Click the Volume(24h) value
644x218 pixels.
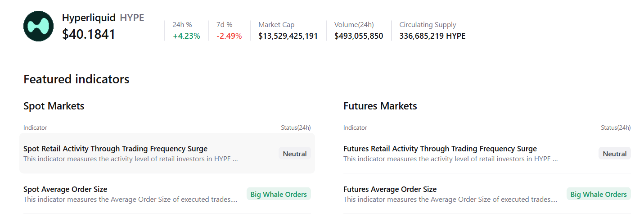[359, 36]
